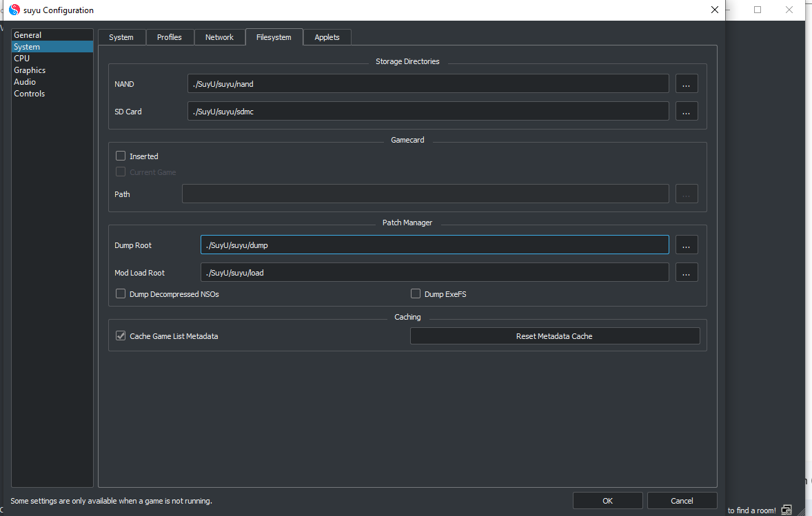Close the main suyu window behind
Viewport: 812px width, 516px height.
click(789, 10)
